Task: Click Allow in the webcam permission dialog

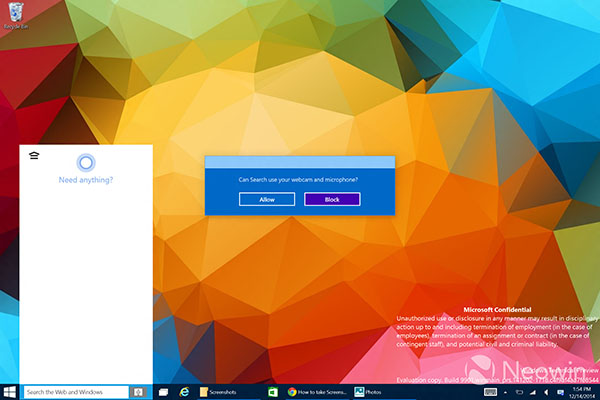Action: [x=267, y=199]
